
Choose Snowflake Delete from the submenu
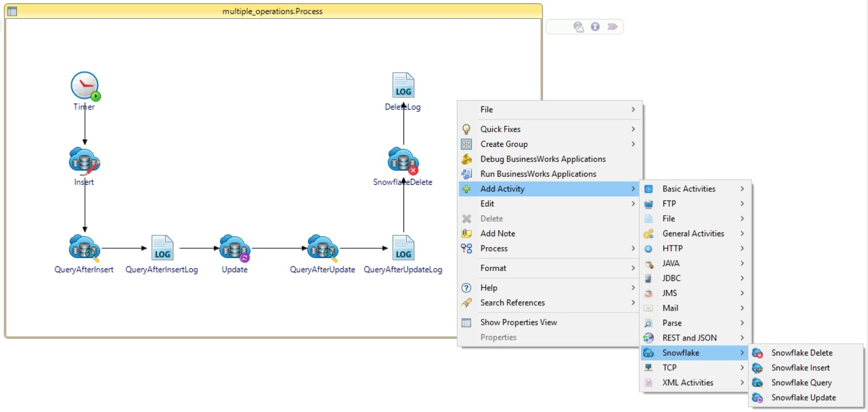coord(801,353)
